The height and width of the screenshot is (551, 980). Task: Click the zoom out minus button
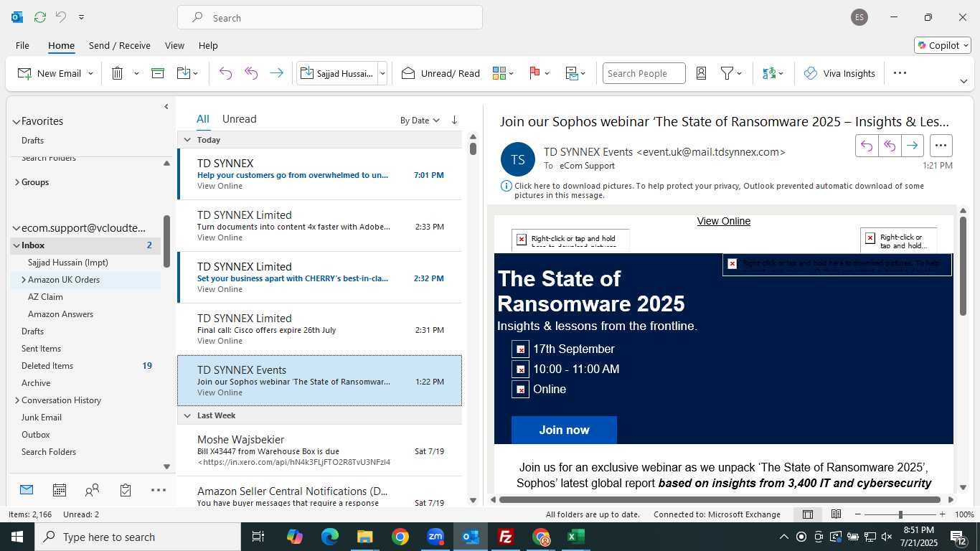click(857, 514)
